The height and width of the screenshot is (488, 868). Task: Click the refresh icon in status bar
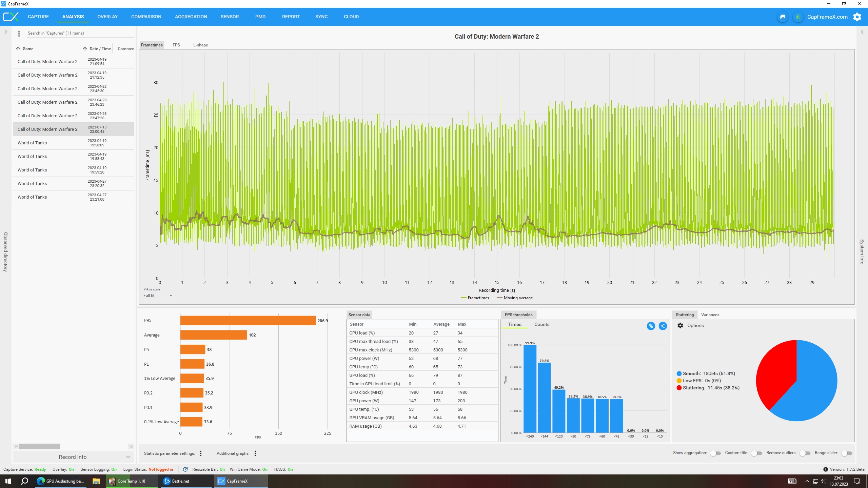tap(185, 469)
